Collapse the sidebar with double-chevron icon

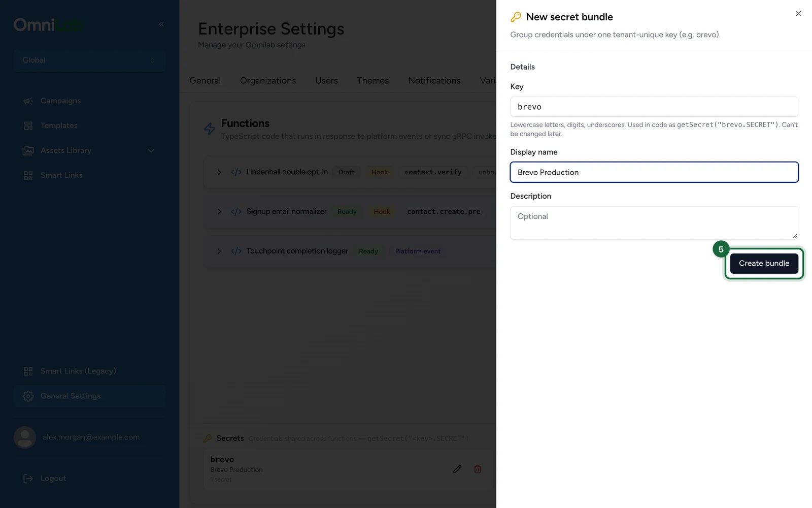pos(161,24)
